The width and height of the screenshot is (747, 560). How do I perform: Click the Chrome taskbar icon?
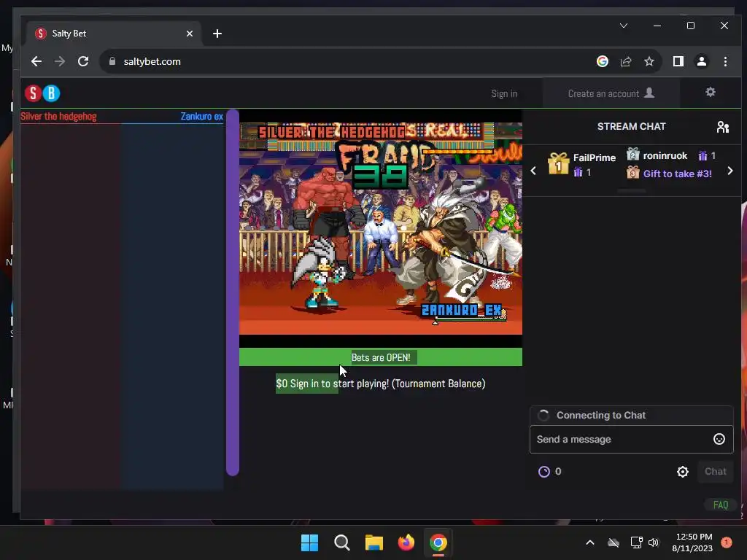(x=438, y=542)
